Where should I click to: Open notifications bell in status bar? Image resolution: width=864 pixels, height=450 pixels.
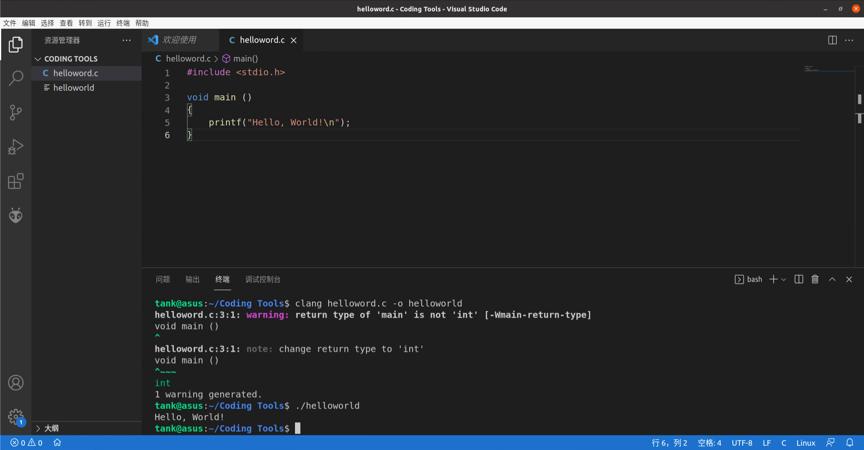click(850, 443)
